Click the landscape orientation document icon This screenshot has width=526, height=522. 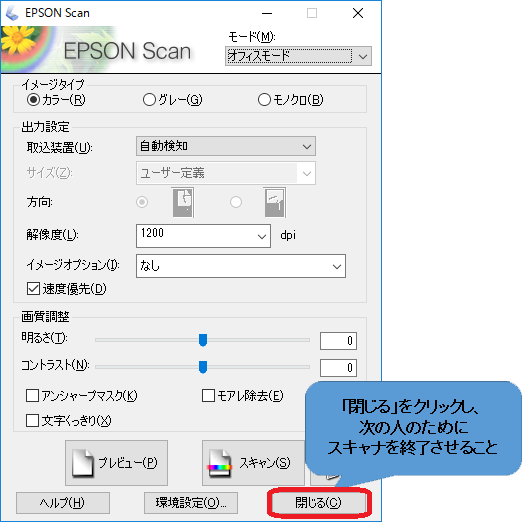coord(274,203)
